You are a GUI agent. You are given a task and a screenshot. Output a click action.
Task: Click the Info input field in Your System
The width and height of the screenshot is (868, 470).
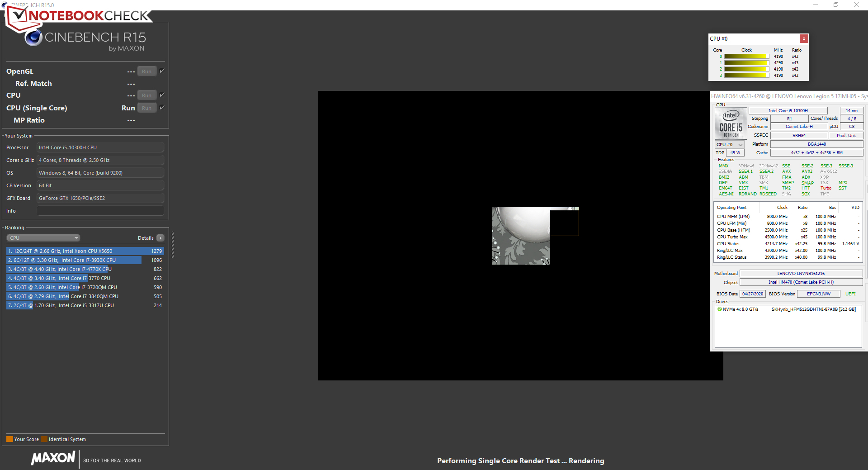click(x=100, y=211)
